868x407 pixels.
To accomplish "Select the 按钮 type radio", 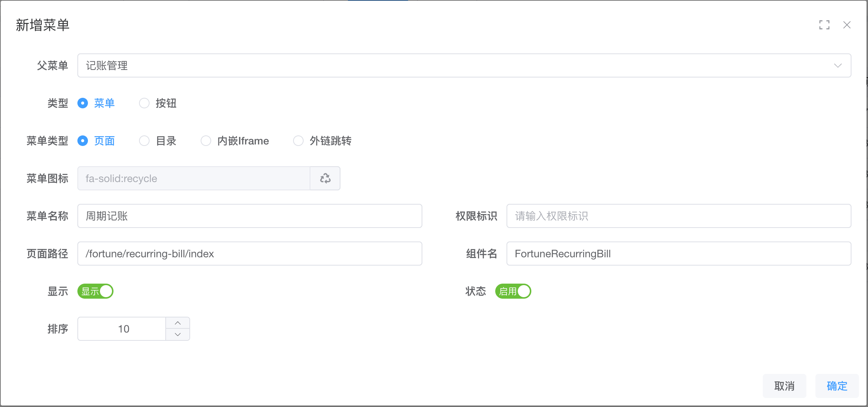I will [144, 103].
